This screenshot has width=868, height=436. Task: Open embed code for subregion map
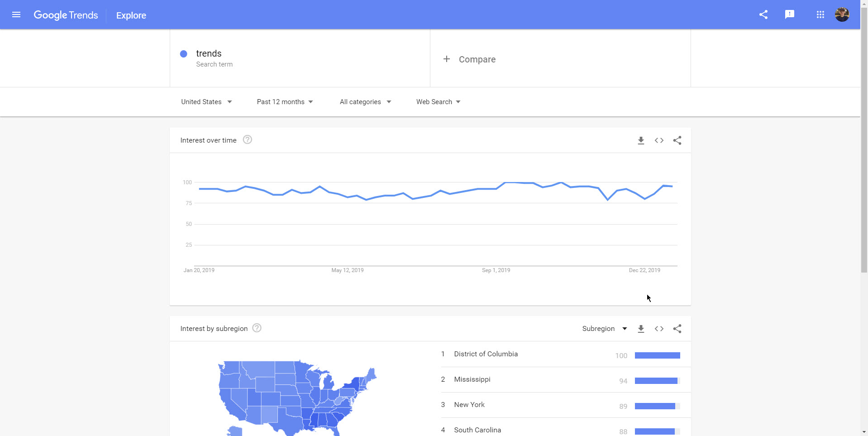pyautogui.click(x=659, y=329)
